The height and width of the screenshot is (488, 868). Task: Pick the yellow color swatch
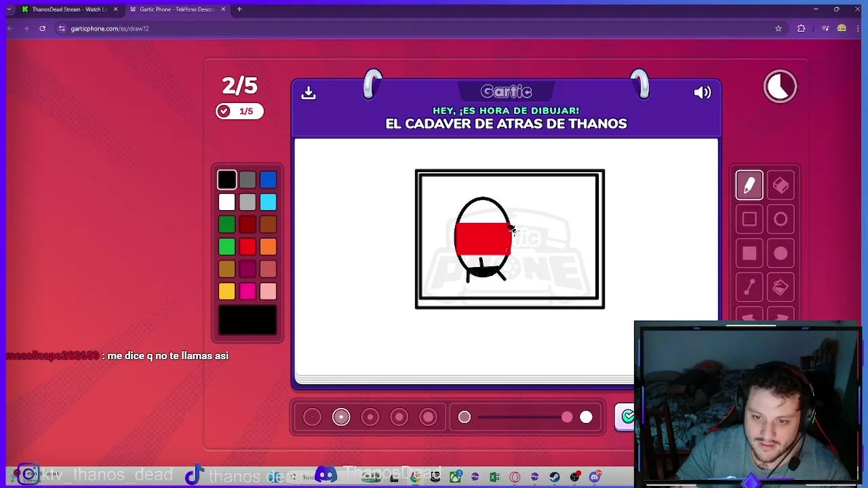click(x=227, y=291)
